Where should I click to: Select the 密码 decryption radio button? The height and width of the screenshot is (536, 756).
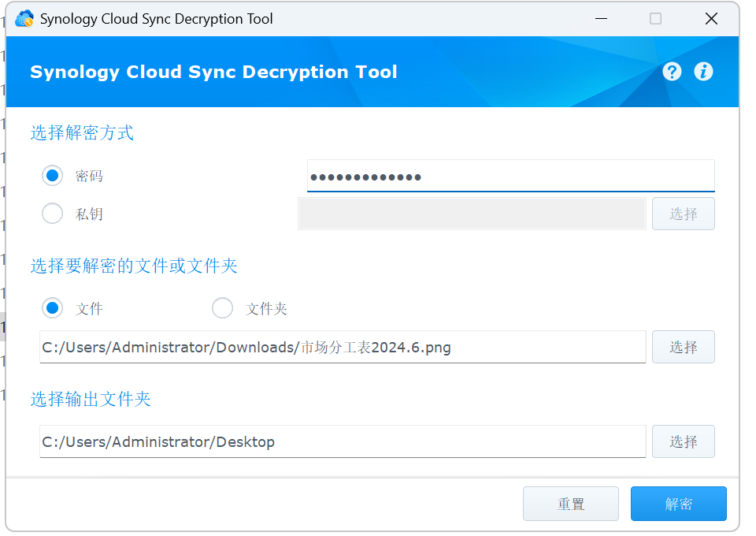point(53,176)
